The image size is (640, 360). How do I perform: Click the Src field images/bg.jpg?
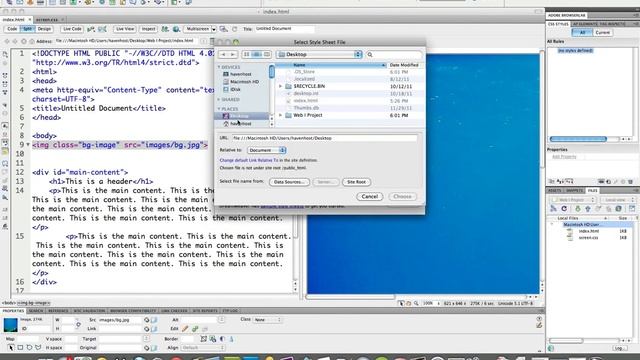click(x=120, y=320)
